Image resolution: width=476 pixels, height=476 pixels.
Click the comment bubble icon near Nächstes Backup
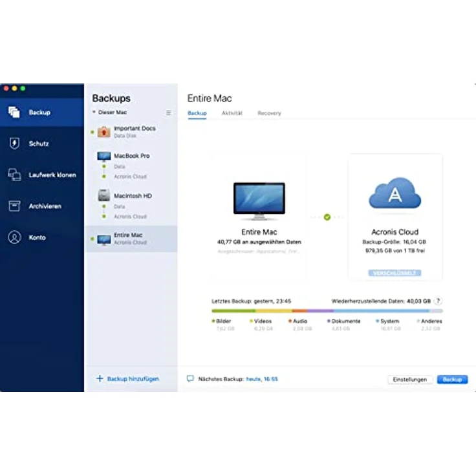pos(190,379)
